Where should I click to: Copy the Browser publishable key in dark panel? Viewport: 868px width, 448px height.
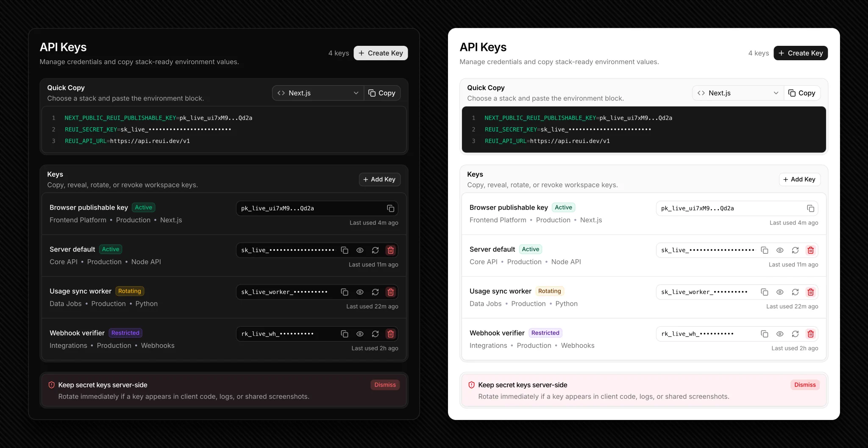tap(390, 208)
